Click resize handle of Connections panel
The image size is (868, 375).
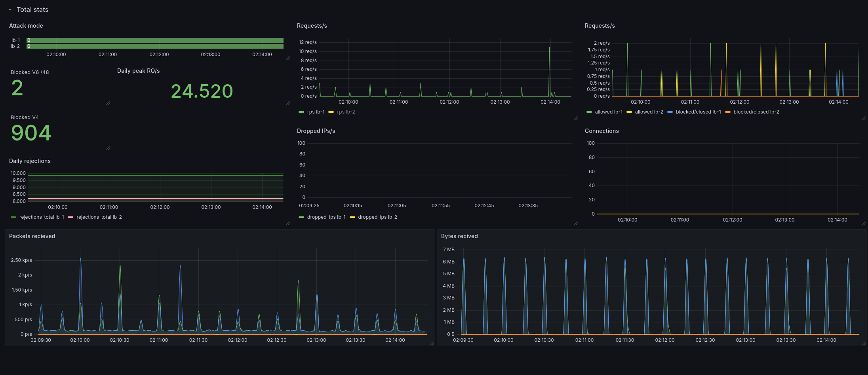click(864, 223)
